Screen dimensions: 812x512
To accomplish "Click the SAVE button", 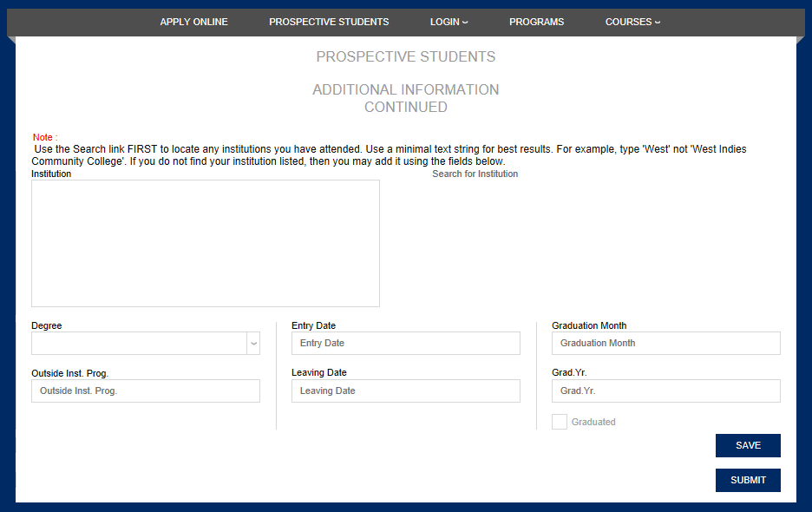I will [x=747, y=445].
